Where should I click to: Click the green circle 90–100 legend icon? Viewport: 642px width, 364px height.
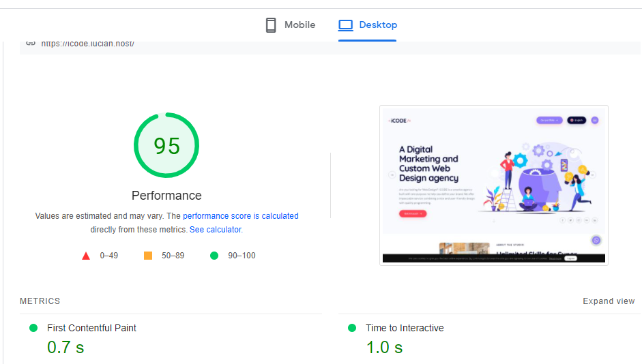214,256
